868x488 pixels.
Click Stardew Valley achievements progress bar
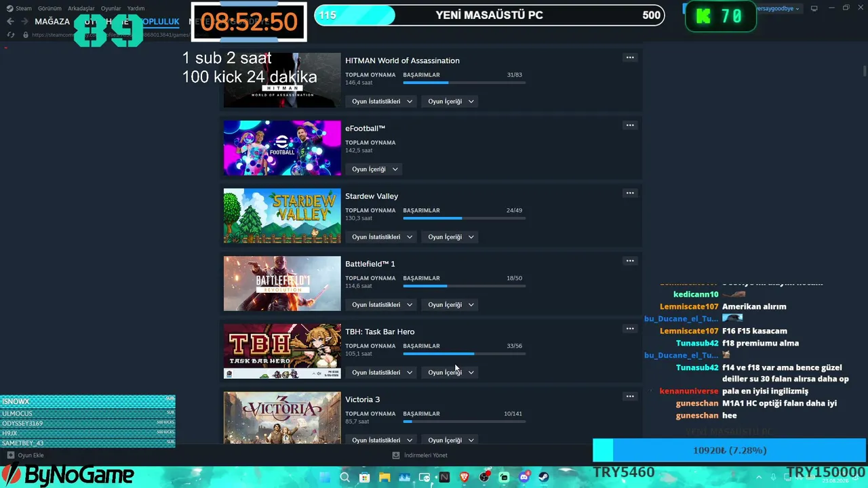pos(465,218)
